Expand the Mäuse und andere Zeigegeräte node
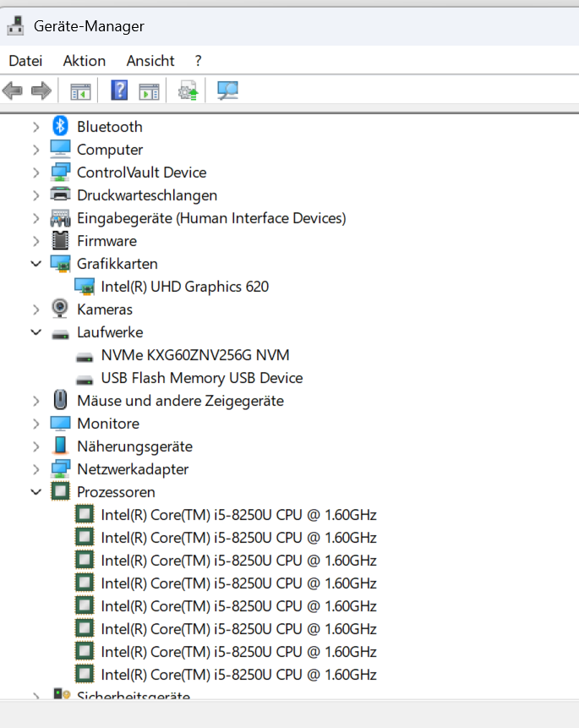Screen dimensions: 579x728 click(x=36, y=401)
